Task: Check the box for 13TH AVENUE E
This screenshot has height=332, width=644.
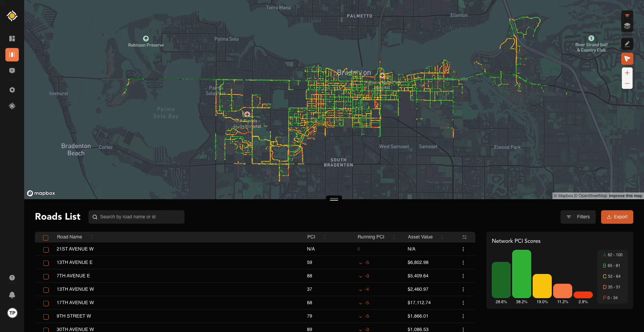Action: pyautogui.click(x=46, y=263)
